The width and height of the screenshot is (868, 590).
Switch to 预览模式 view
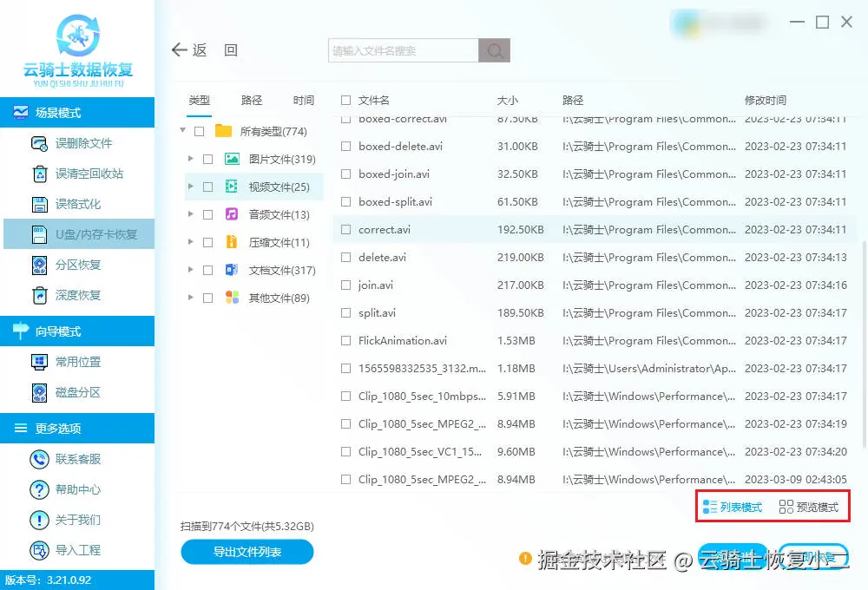[x=809, y=507]
